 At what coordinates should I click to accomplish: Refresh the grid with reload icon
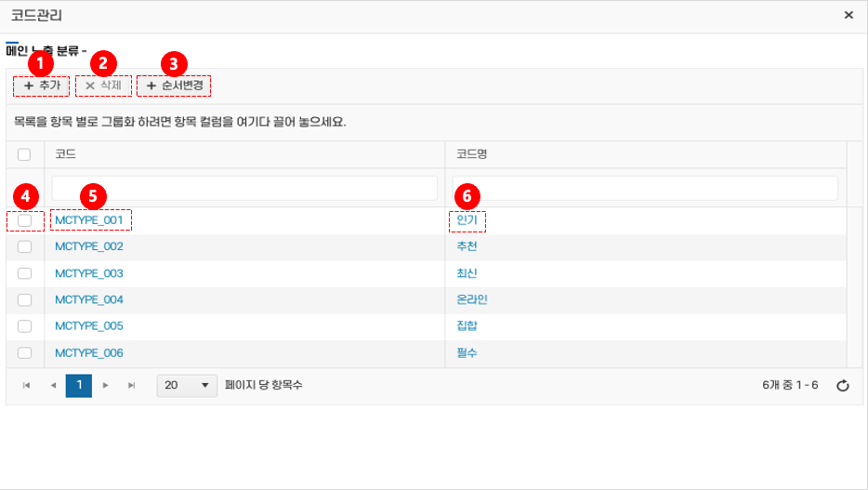(x=842, y=386)
